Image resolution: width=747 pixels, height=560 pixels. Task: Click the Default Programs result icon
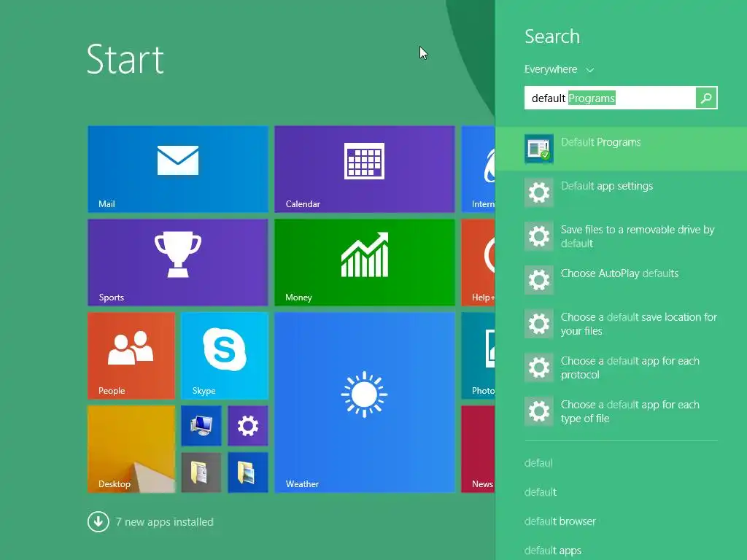[x=539, y=149]
